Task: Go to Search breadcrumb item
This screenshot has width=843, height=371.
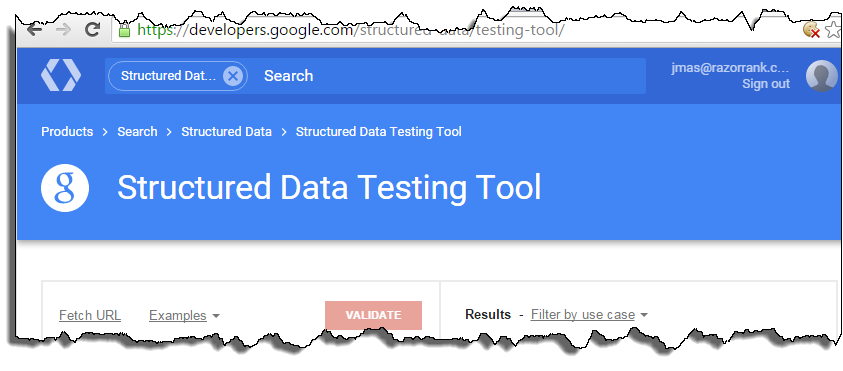Action: pyautogui.click(x=138, y=132)
